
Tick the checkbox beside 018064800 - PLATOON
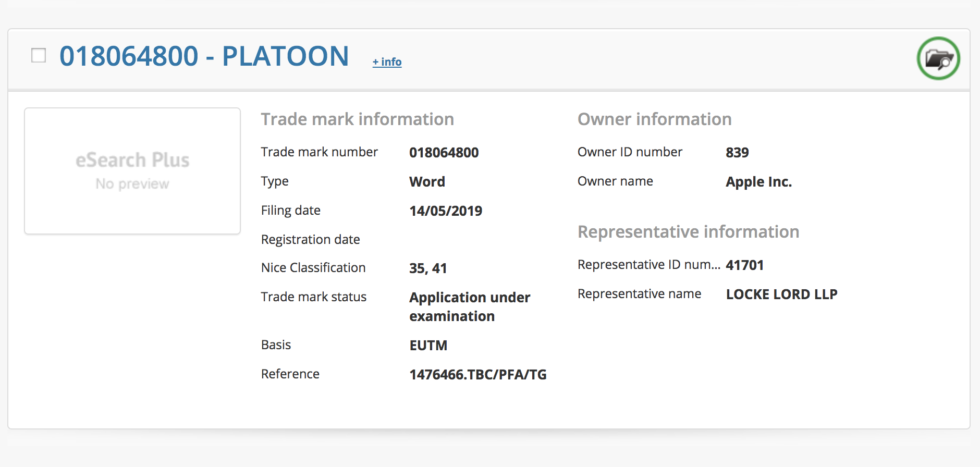(39, 55)
